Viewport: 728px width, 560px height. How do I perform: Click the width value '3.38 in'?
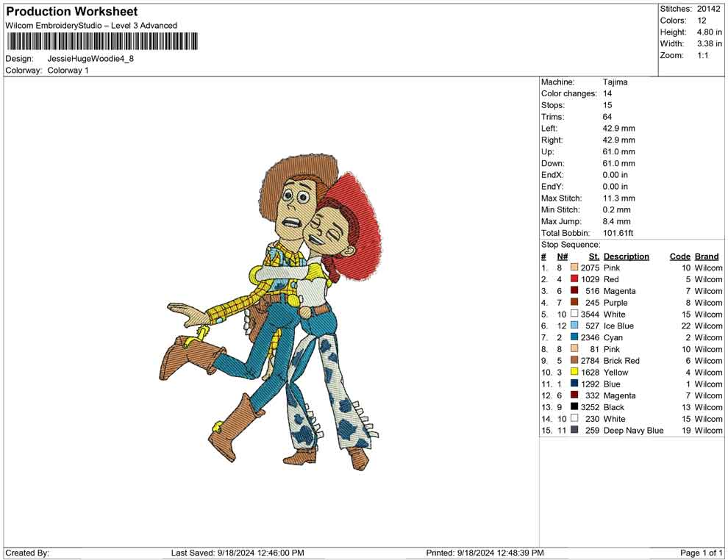tap(710, 43)
